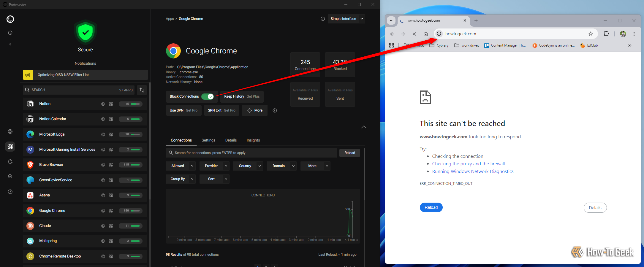Viewport: 644px width, 267px height.
Task: Click the green Secure shield icon
Action: [x=86, y=32]
